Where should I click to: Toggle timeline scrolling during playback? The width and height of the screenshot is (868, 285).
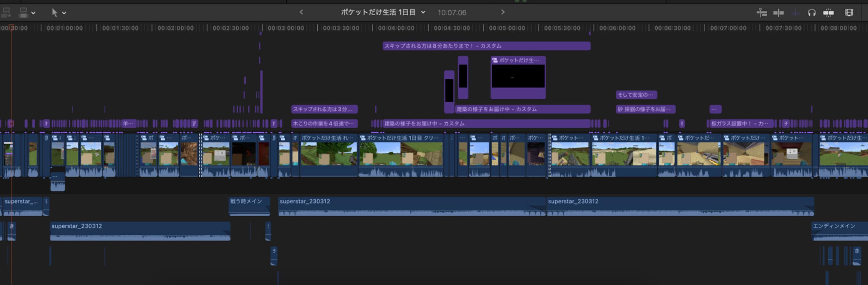[762, 13]
